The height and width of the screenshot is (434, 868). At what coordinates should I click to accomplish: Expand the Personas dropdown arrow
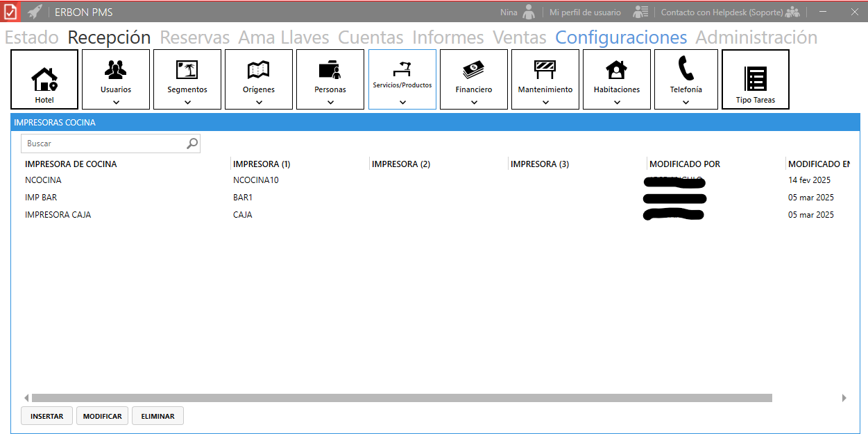click(330, 103)
